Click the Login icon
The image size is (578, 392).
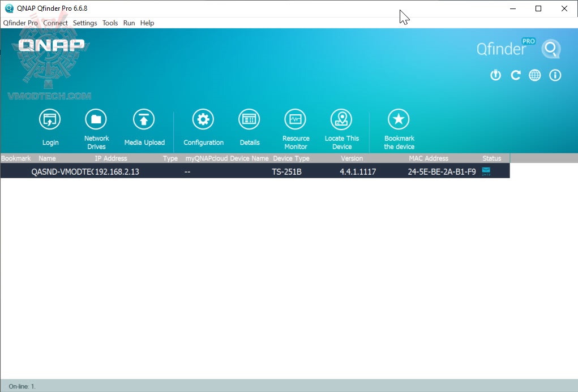(x=50, y=119)
